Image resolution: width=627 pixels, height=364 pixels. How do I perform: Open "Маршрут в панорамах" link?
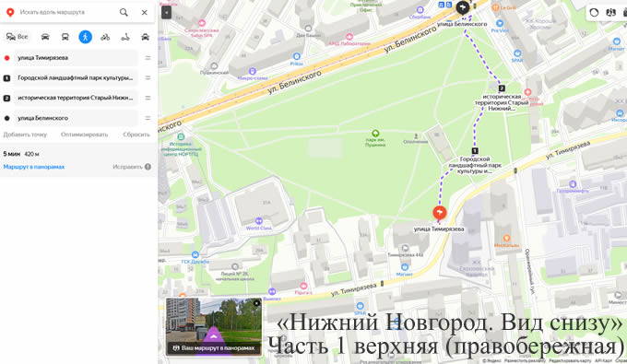[34, 167]
